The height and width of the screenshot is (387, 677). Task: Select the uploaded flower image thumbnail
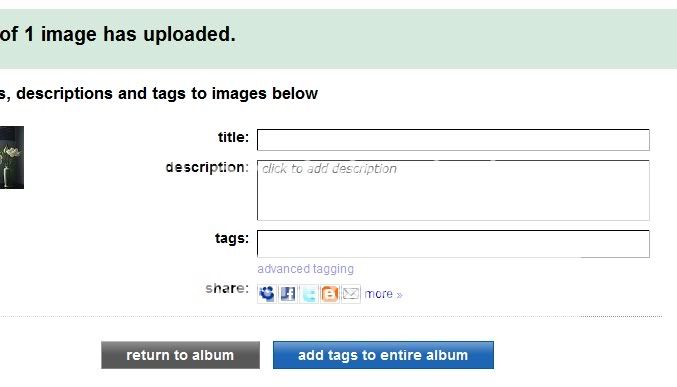(12, 158)
